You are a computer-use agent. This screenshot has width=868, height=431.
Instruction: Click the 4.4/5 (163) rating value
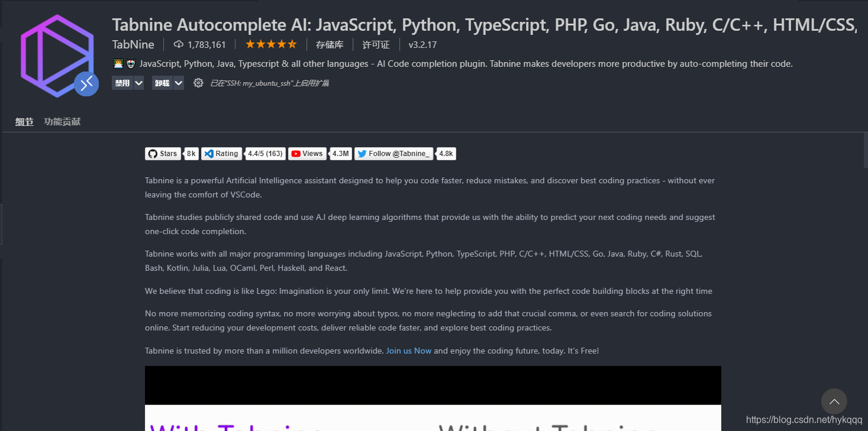click(265, 154)
